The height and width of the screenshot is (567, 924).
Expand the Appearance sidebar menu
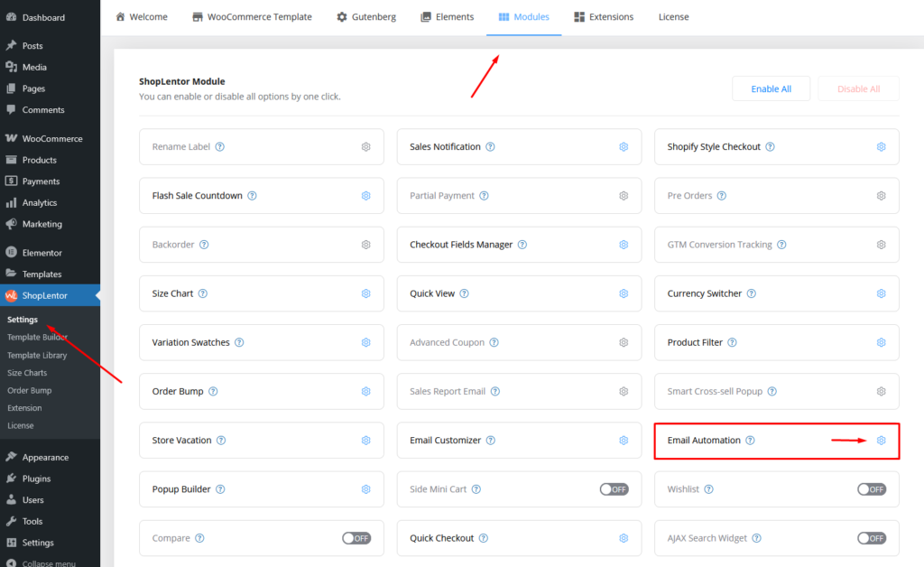tap(47, 457)
